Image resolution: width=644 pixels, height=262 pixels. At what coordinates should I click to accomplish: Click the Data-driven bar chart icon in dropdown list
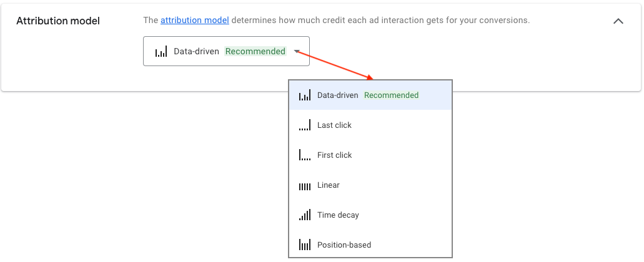coord(305,95)
